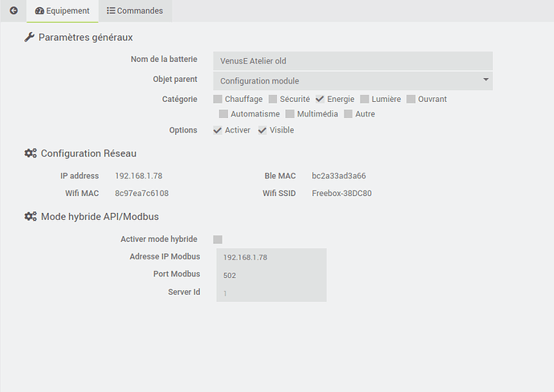Image resolution: width=554 pixels, height=392 pixels.
Task: Click the Wifi MAC label
Action: tap(82, 193)
